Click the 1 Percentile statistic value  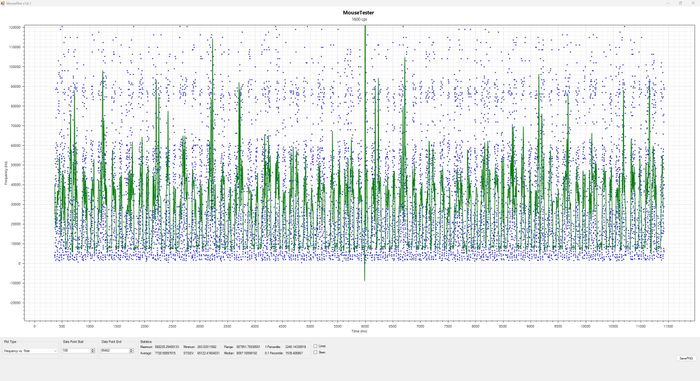[x=296, y=347]
